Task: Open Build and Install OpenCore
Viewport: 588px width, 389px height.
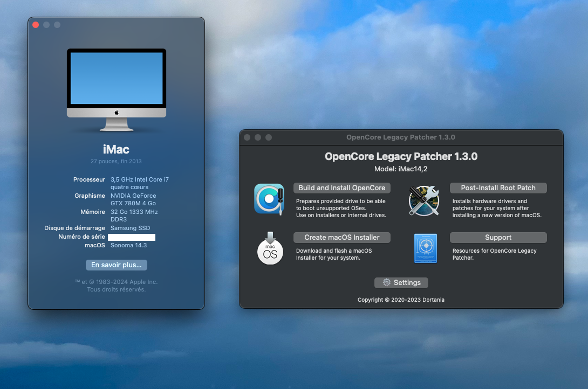Action: click(342, 188)
